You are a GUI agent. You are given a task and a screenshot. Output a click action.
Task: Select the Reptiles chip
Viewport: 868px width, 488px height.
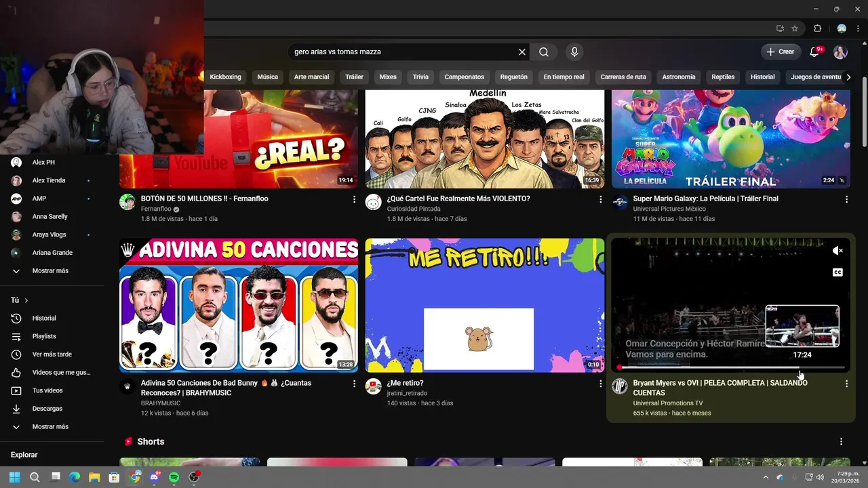(x=723, y=77)
